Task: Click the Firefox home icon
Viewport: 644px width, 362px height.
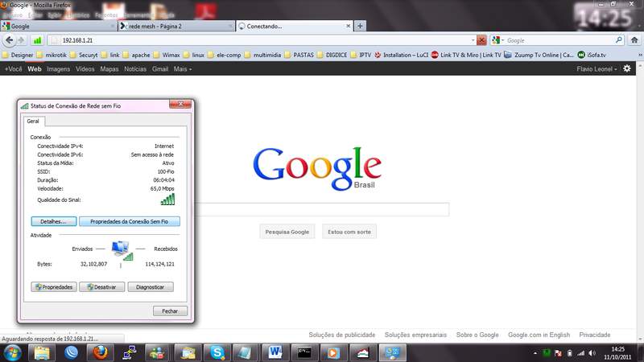Action: [x=634, y=40]
